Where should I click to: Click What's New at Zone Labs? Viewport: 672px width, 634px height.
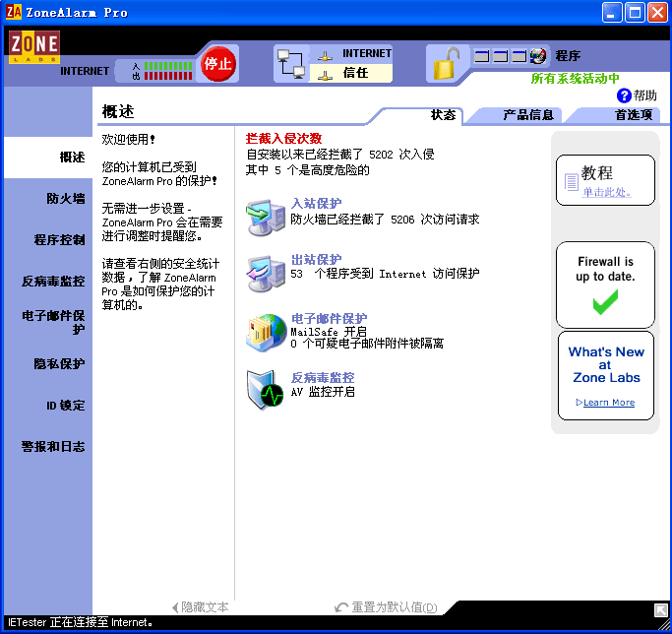[x=606, y=365]
